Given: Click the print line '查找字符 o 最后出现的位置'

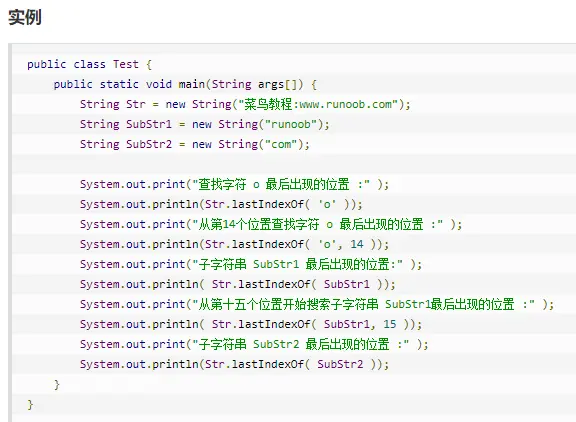Looking at the screenshot, I should (x=234, y=184).
